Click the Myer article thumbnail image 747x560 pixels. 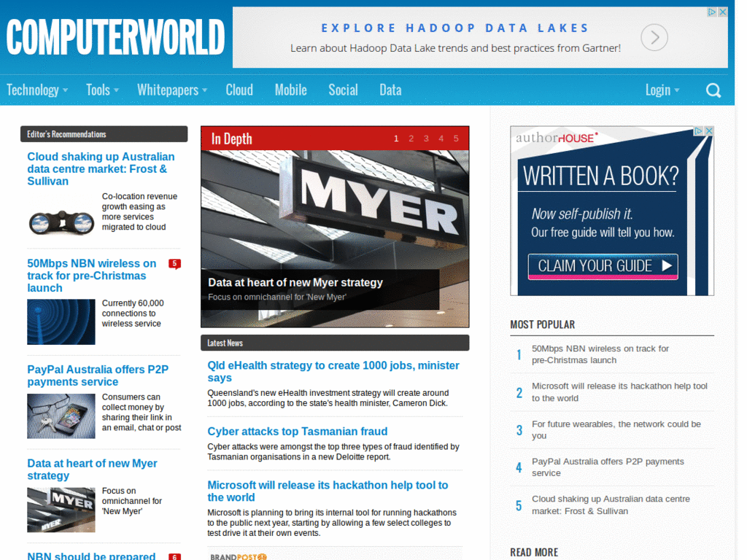(61, 509)
